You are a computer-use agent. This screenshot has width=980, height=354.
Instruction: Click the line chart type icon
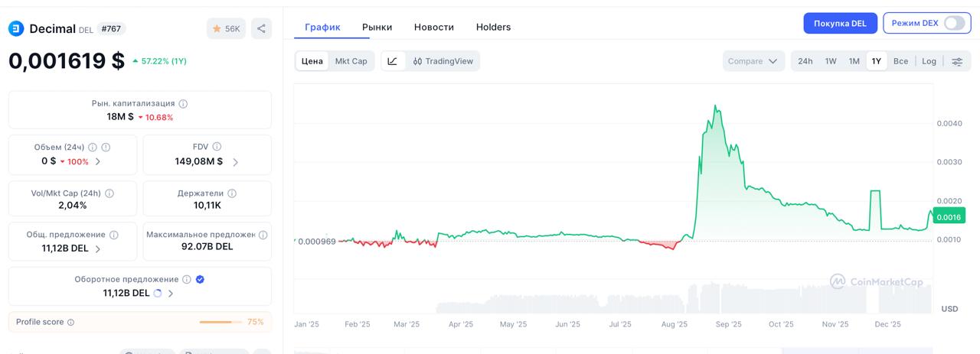click(x=393, y=61)
